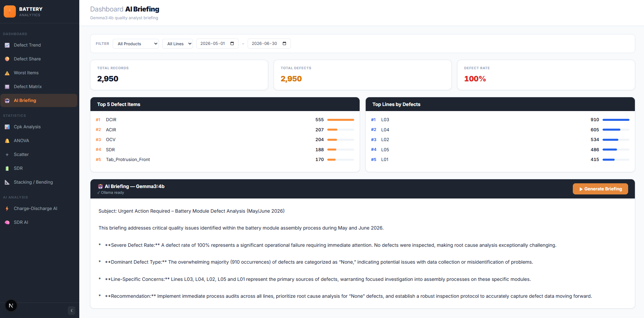The height and width of the screenshot is (318, 644).
Task: Click the ANOVA bell icon
Action: tap(7, 141)
